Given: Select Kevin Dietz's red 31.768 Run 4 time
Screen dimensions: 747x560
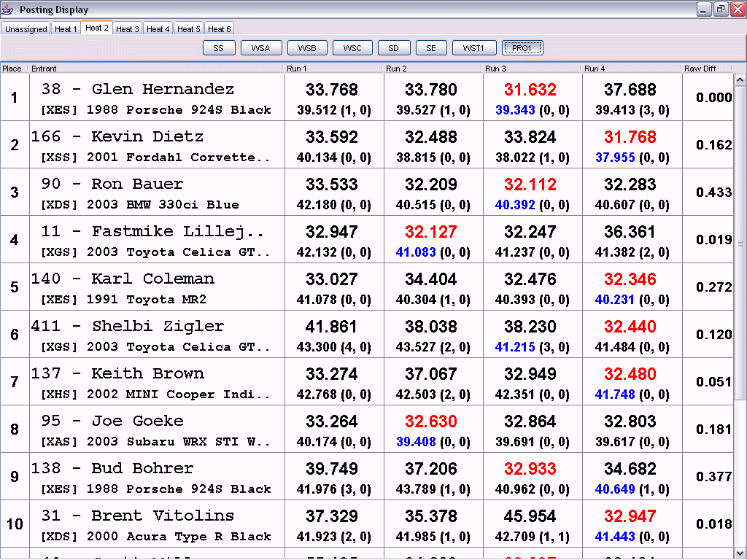Looking at the screenshot, I should pyautogui.click(x=630, y=137).
